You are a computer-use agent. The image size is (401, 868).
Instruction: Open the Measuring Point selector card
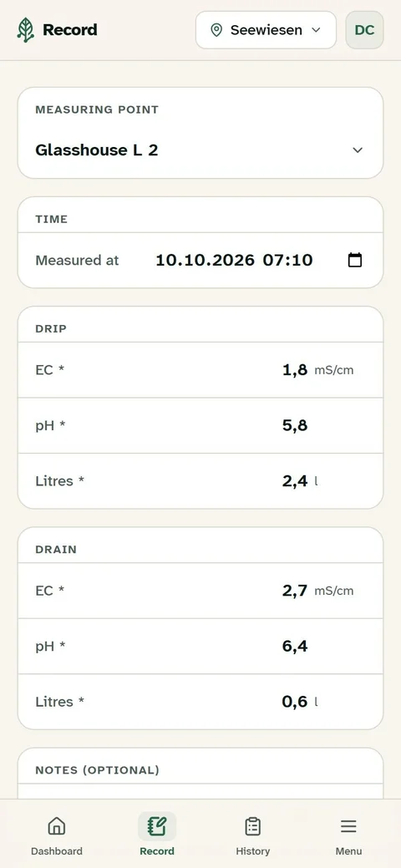click(200, 133)
